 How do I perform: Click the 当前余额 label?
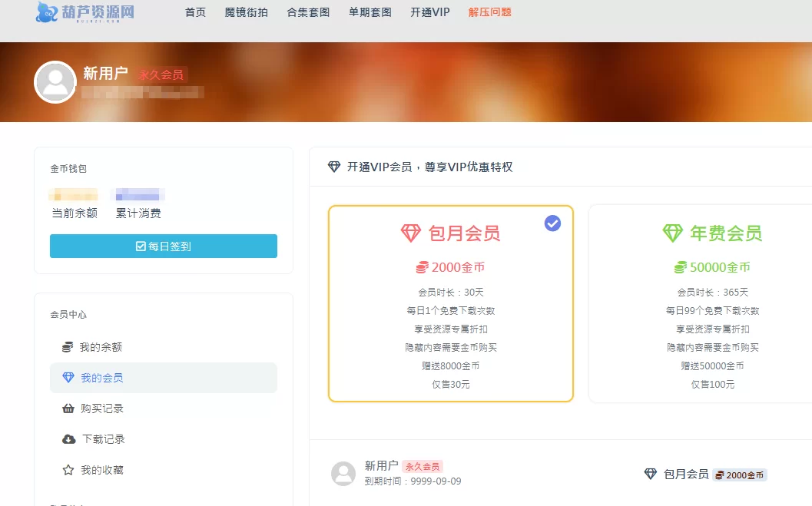tap(75, 213)
